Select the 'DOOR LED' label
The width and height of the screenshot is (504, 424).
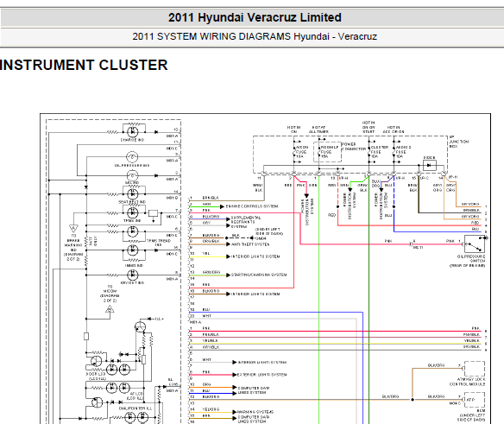coord(96,374)
